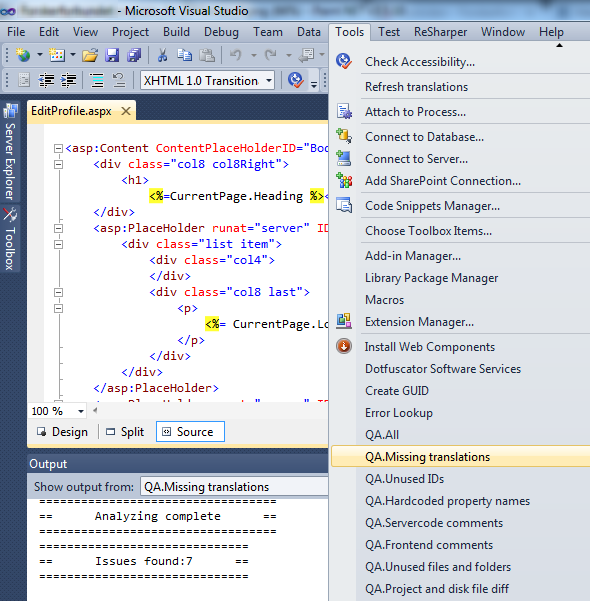Open the Undo history dropdown arrow

(253, 56)
